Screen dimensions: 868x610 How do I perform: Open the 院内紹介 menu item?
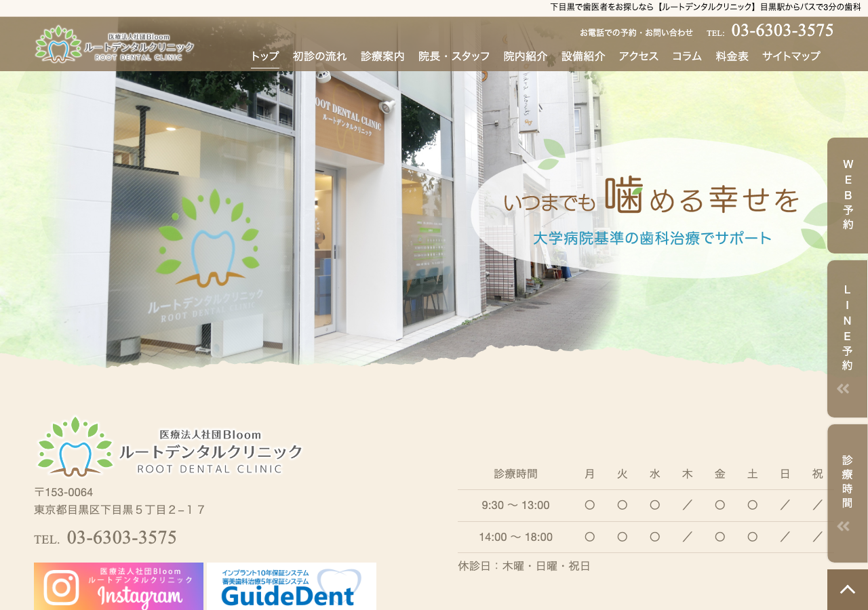[526, 56]
